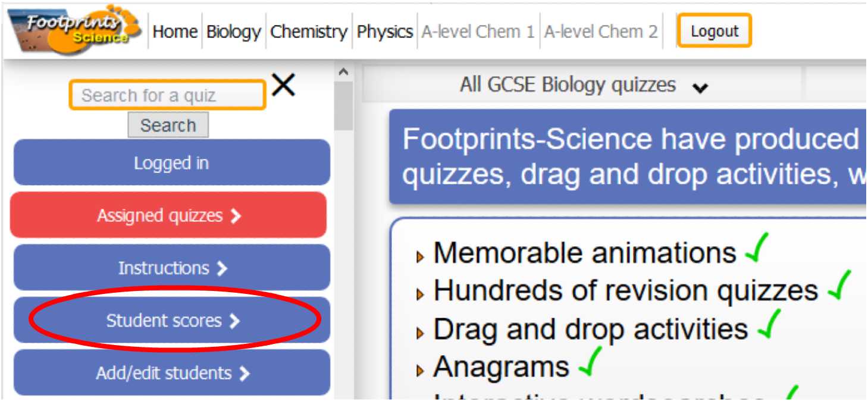Click the Search for a quiz field

tap(167, 95)
